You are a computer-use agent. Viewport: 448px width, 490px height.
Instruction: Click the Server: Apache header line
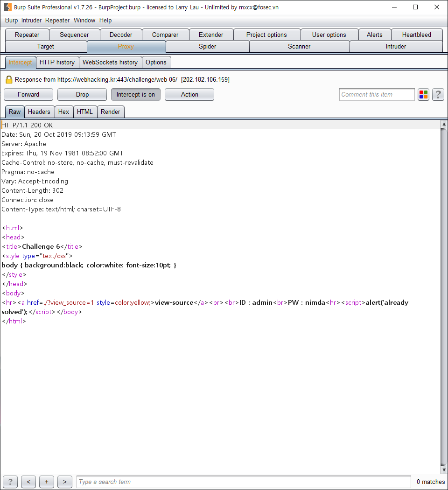[x=24, y=144]
